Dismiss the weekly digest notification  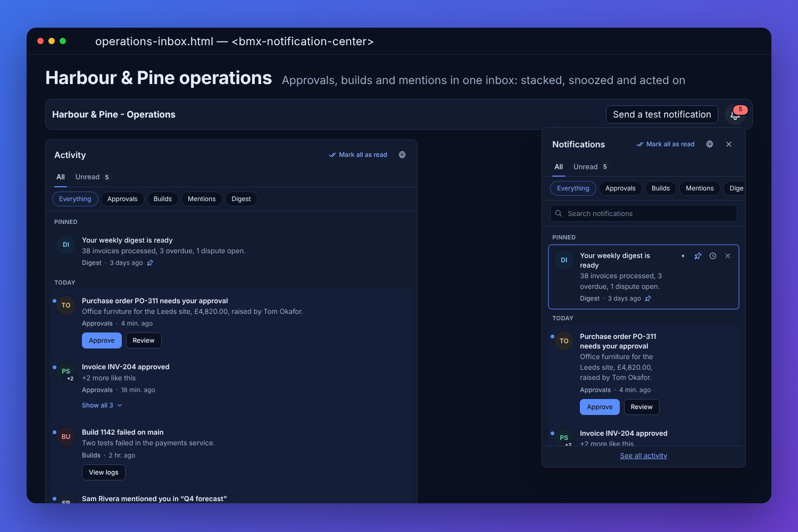click(728, 256)
